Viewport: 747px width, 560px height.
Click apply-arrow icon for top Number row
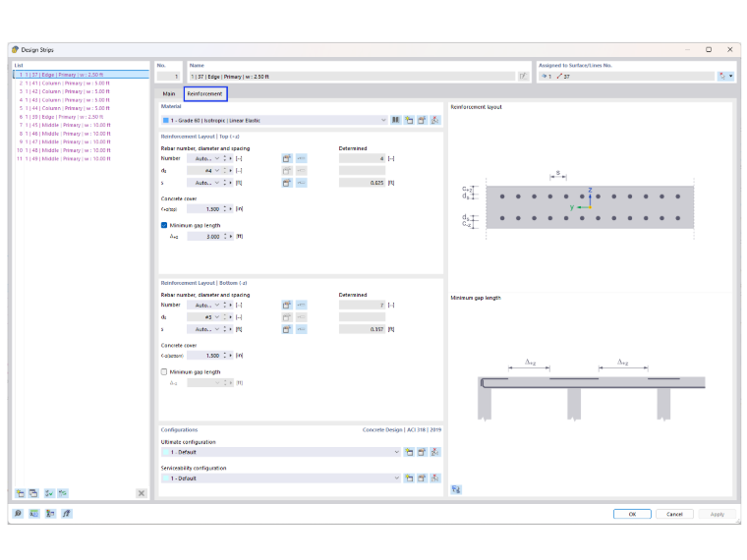[301, 158]
